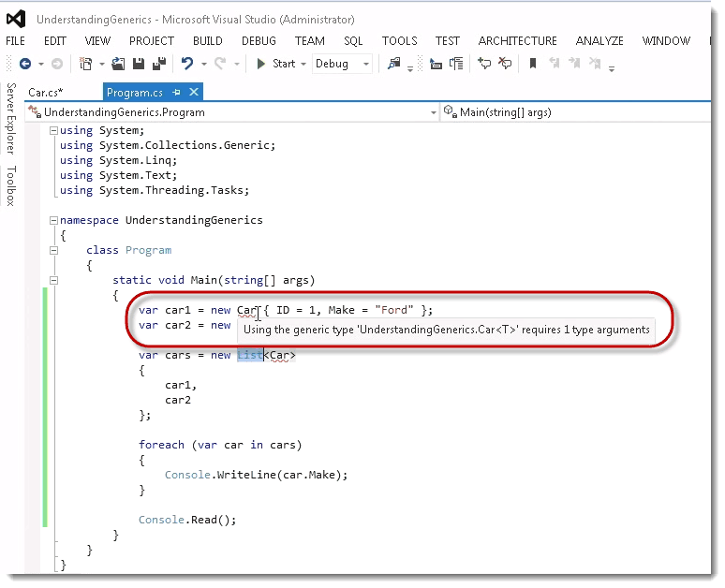This screenshot has width=725, height=588.
Task: Open the PROJECT menu
Action: [x=152, y=41]
